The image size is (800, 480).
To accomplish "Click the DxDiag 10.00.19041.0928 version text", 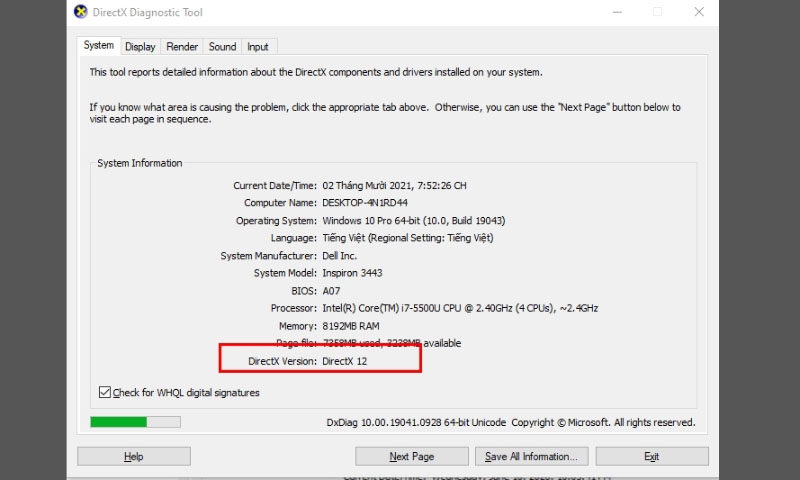I will point(416,422).
